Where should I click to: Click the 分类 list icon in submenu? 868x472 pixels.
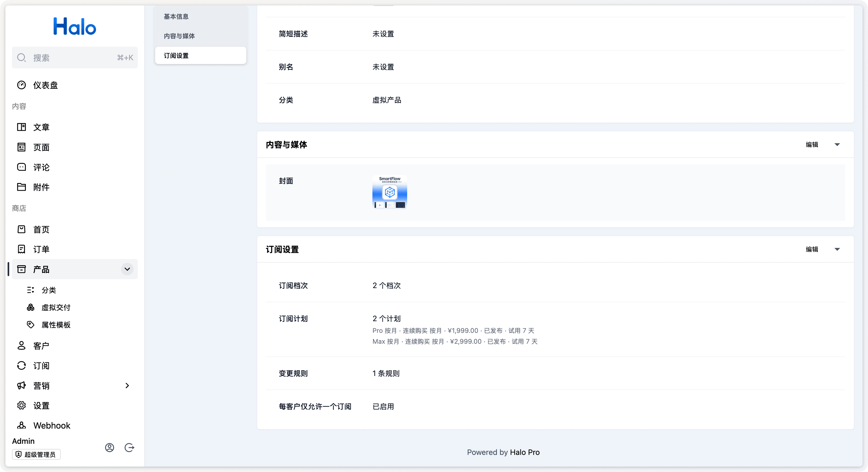coord(30,290)
